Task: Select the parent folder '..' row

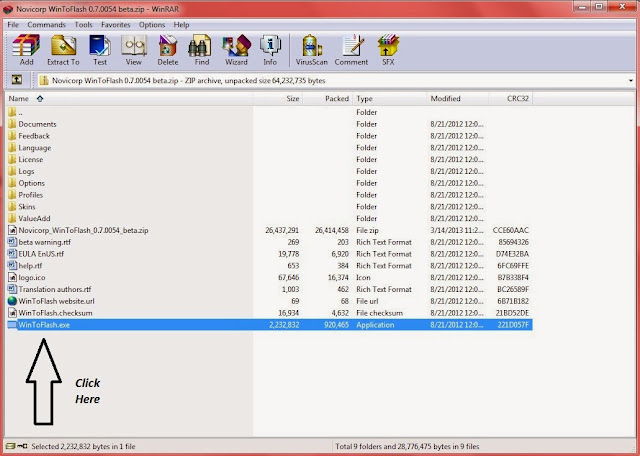Action: [x=269, y=112]
